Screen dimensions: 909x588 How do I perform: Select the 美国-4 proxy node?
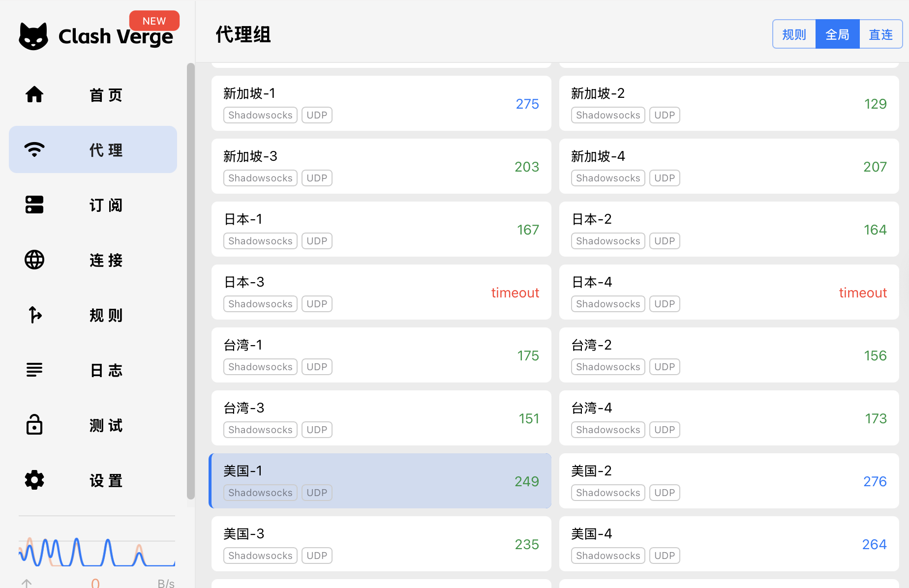click(728, 544)
